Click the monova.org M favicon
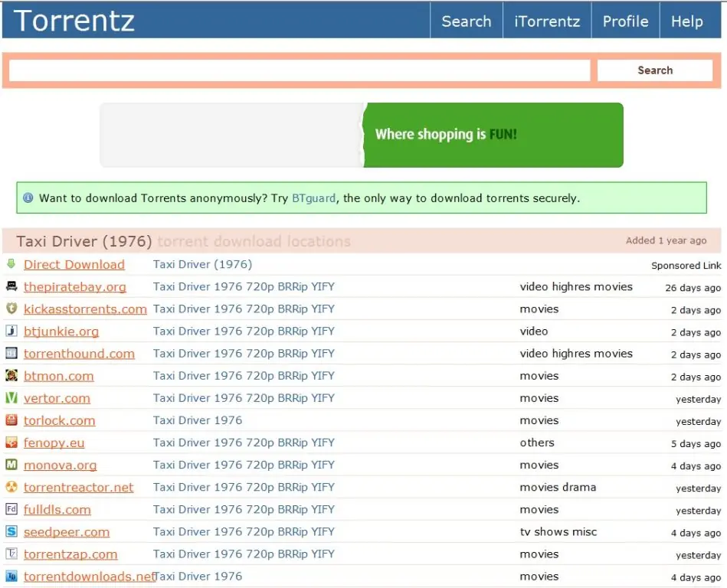This screenshot has width=727, height=588. point(11,464)
